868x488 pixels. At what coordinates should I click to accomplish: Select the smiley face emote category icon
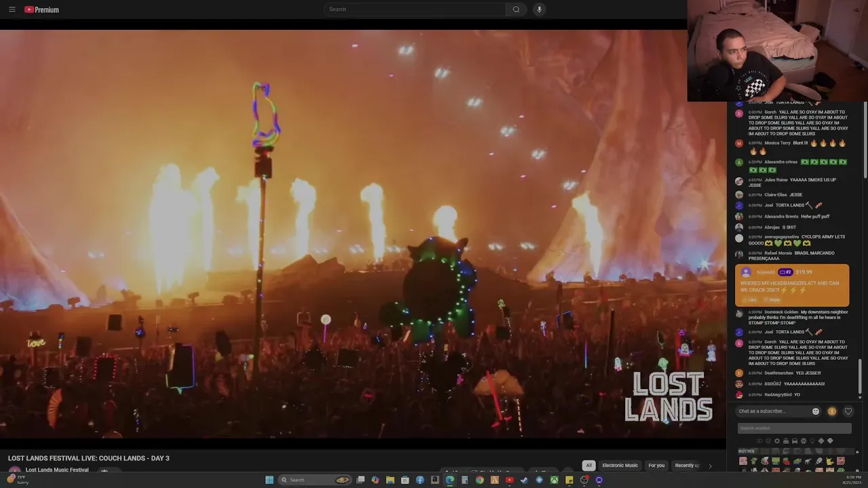pos(768,441)
